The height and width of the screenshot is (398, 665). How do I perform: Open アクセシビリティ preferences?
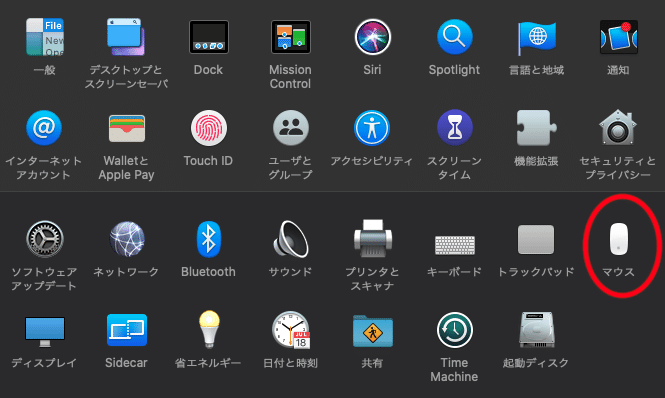(x=372, y=128)
